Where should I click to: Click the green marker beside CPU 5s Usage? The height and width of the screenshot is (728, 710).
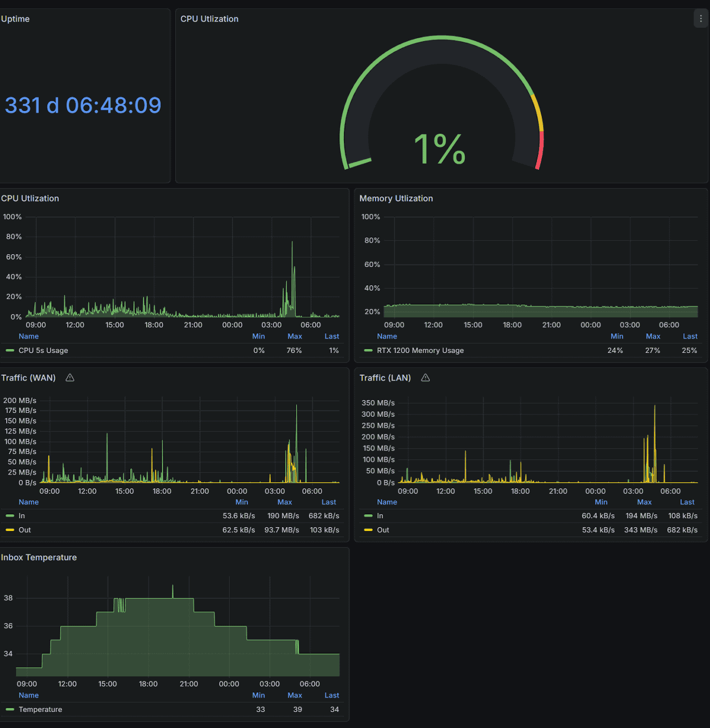(10, 351)
